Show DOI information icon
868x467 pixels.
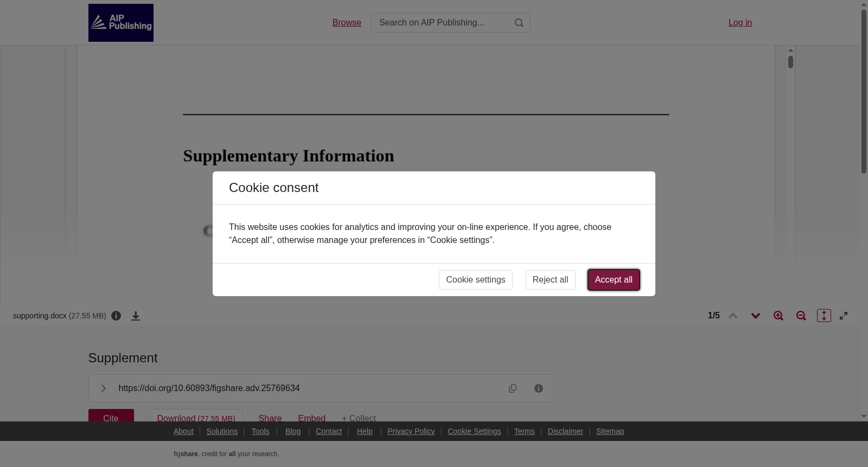[x=539, y=388]
